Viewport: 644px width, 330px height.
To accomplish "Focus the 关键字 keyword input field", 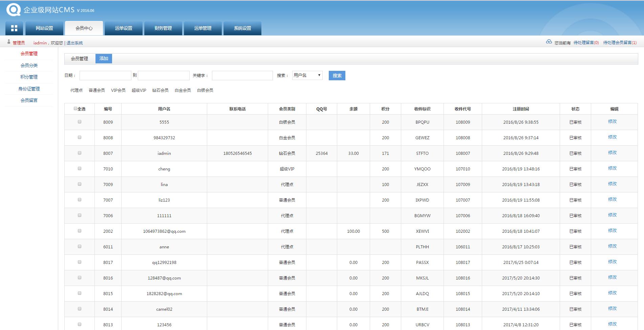I will [x=242, y=76].
